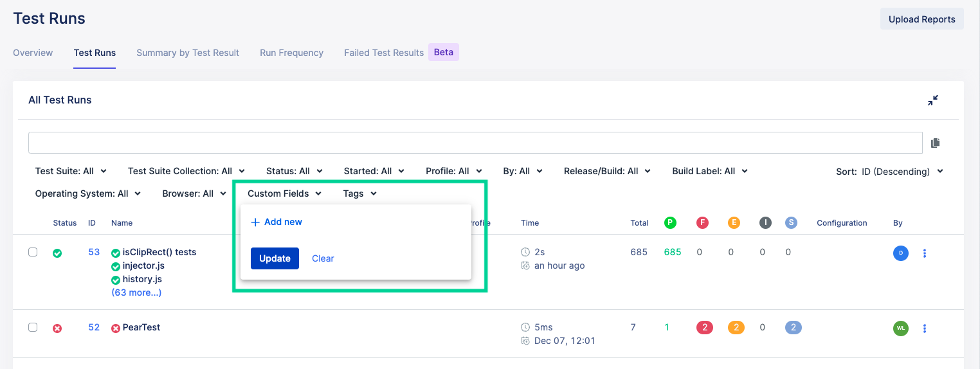Viewport: 980px width, 369px height.
Task: Expand the Test Suite filter dropdown
Action: (x=71, y=171)
